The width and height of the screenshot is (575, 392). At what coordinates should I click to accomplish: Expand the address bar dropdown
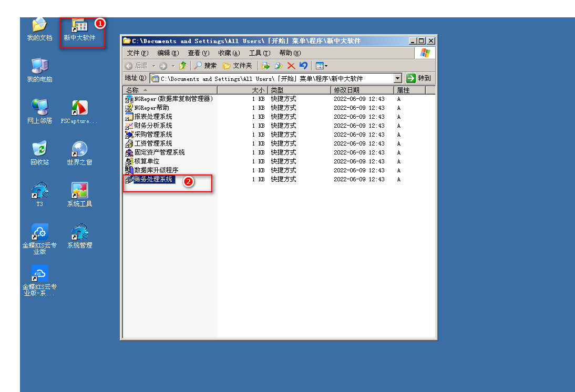pos(398,78)
